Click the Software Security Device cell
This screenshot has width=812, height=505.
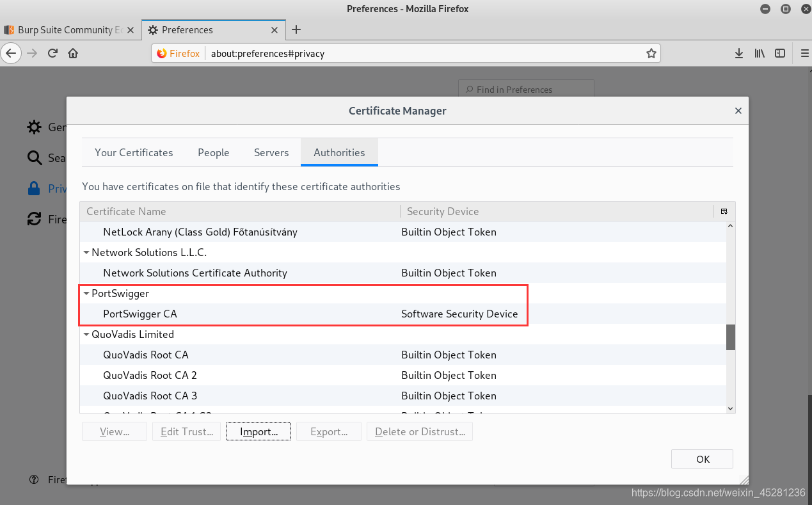pos(459,314)
